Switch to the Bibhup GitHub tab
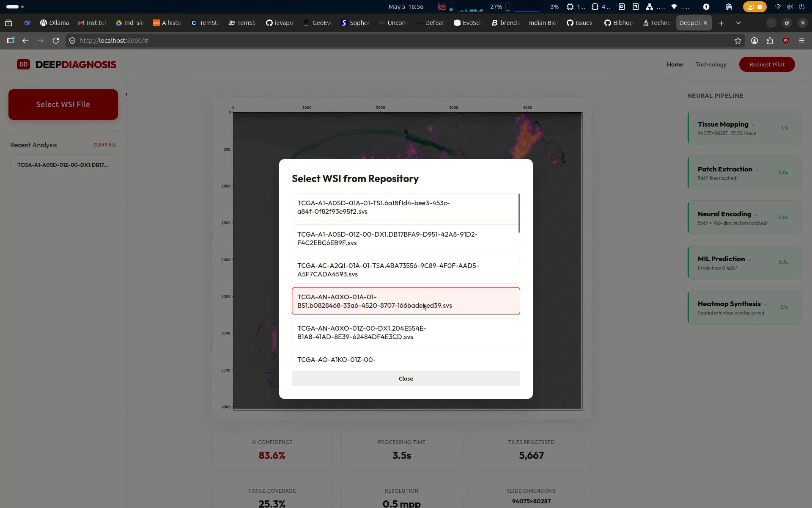 coord(618,23)
